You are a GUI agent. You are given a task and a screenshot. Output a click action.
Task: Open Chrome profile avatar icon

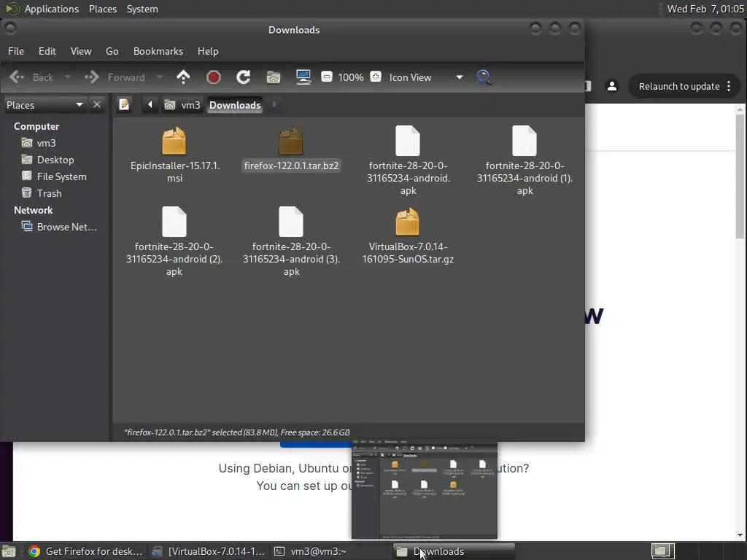(612, 86)
